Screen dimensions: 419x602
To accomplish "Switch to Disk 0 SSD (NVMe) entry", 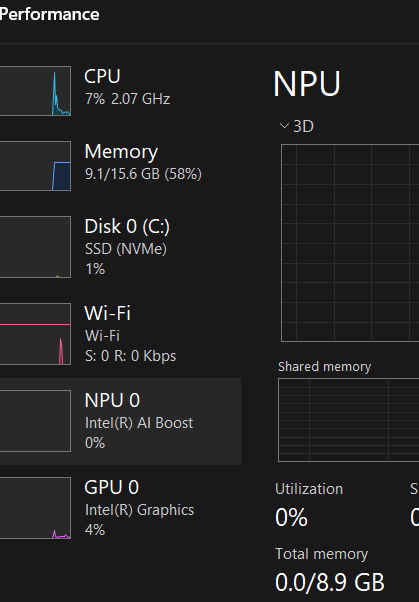I will pyautogui.click(x=120, y=247).
